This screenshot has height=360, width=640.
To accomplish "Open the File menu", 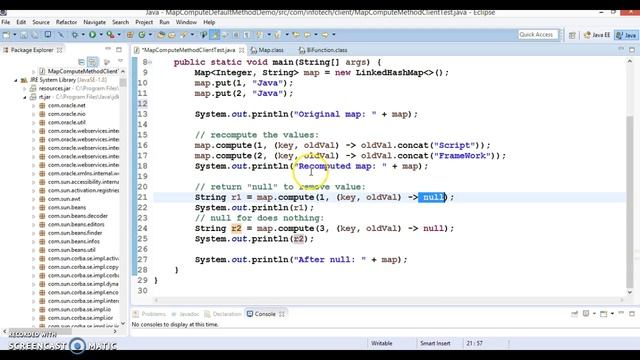I will coord(6,22).
